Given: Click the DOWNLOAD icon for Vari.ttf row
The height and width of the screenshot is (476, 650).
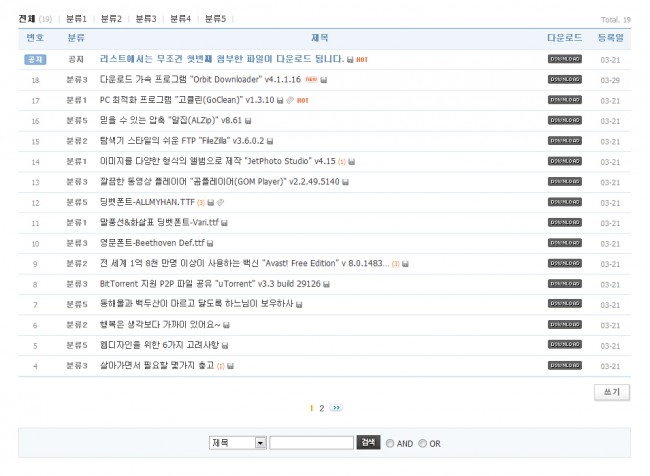Looking at the screenshot, I should click(564, 222).
